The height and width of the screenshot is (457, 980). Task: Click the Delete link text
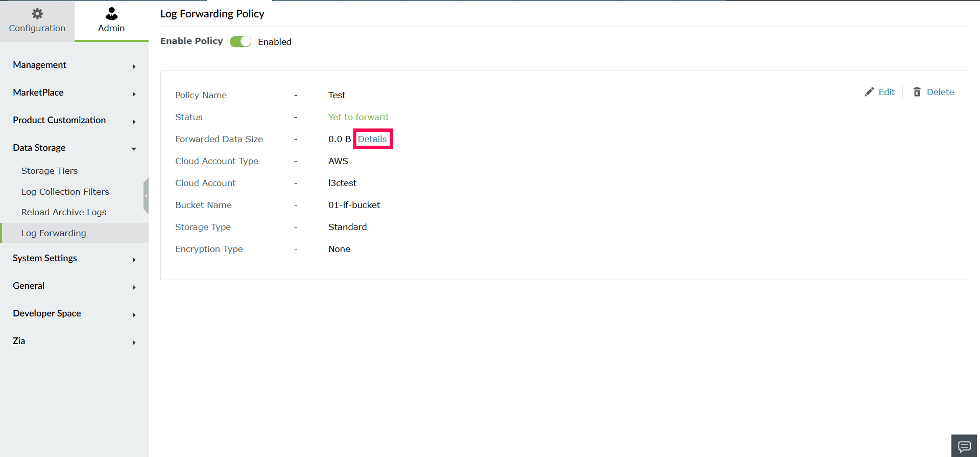(x=940, y=92)
